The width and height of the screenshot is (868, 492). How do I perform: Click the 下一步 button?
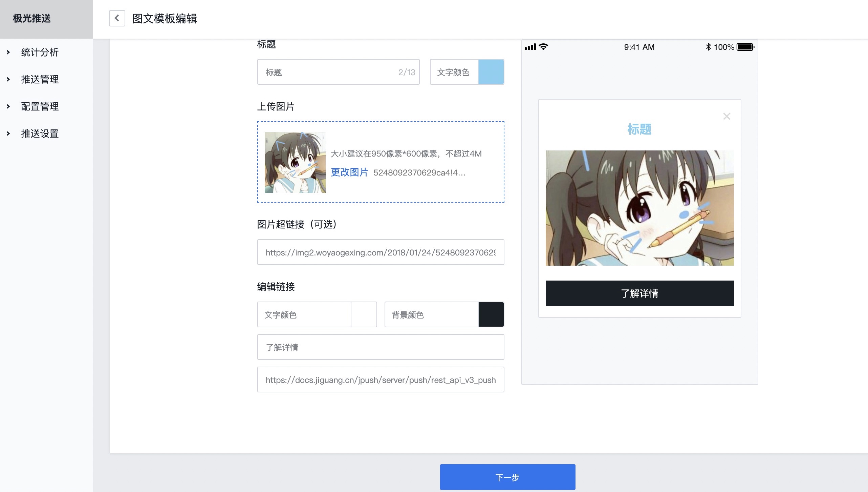coord(507,477)
